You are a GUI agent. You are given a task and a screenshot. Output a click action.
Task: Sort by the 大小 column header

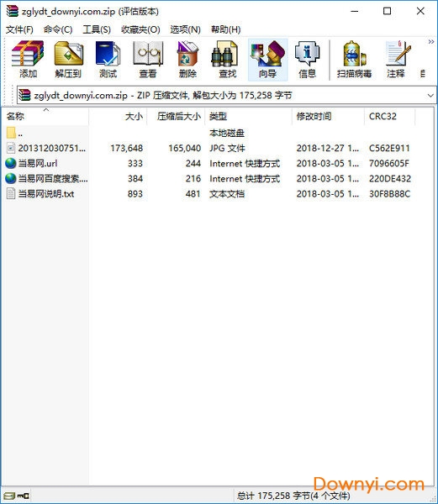(118, 117)
